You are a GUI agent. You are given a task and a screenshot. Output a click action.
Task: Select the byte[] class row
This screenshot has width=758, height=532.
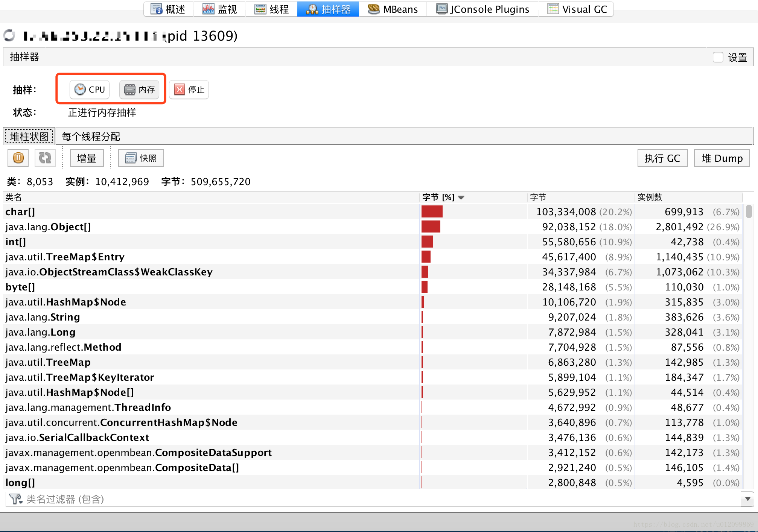tap(373, 287)
